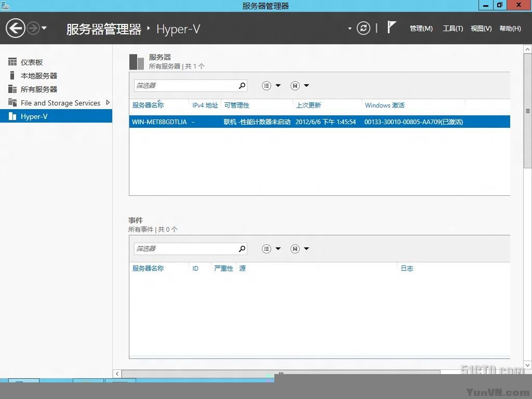Sort by IPv4 地址 column
The width and height of the screenshot is (532, 399).
click(x=205, y=105)
